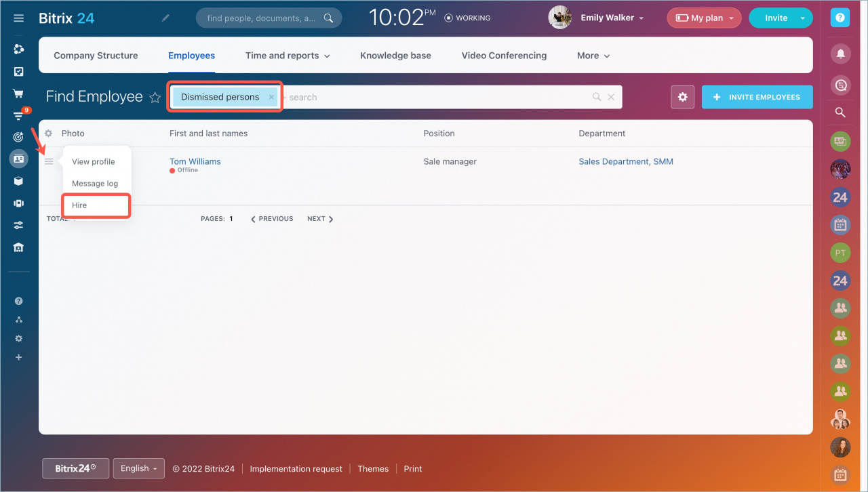Open the bank building icon in sidebar
Screen dimensions: 868x492
[18, 247]
